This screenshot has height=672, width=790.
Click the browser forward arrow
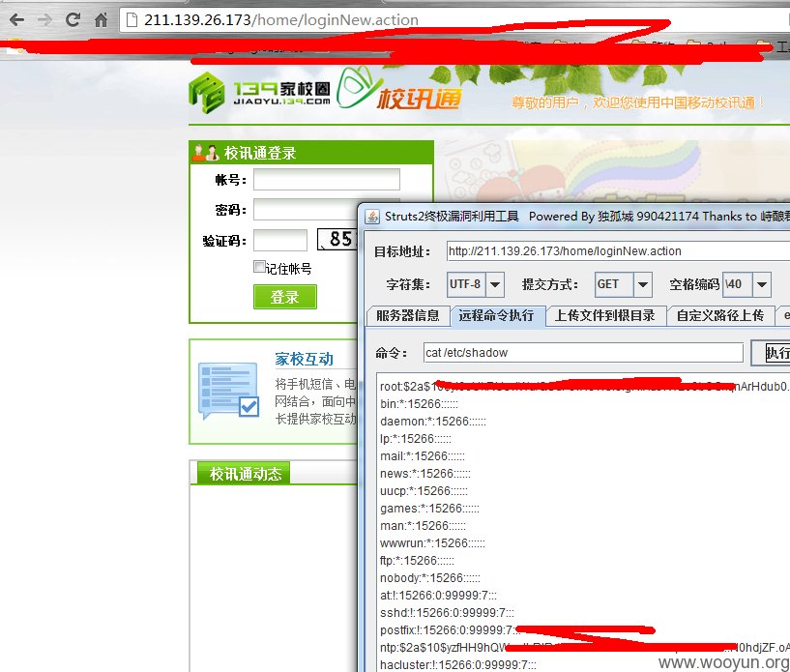coord(44,20)
